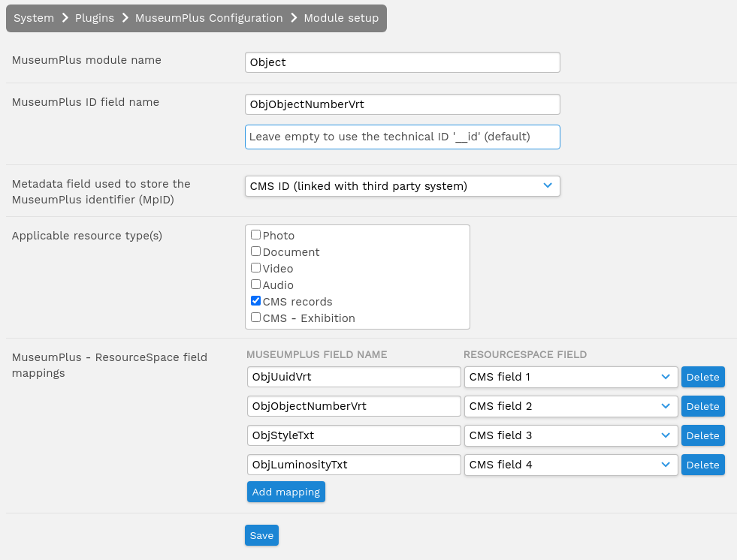Image resolution: width=737 pixels, height=560 pixels.
Task: Save the module setup
Action: point(261,535)
